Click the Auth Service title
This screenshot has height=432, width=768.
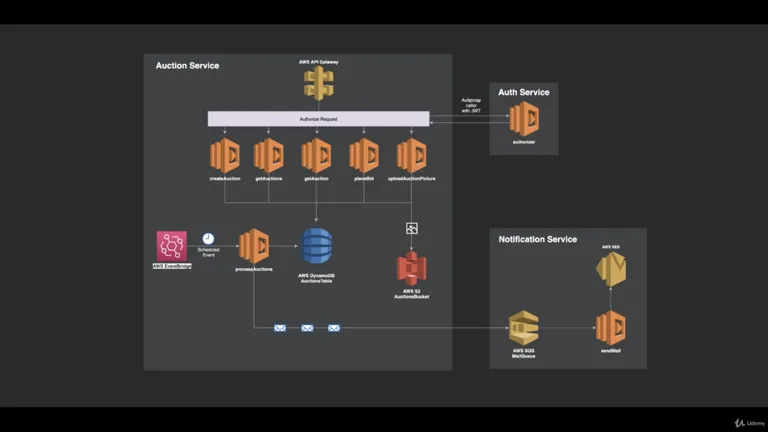[524, 92]
